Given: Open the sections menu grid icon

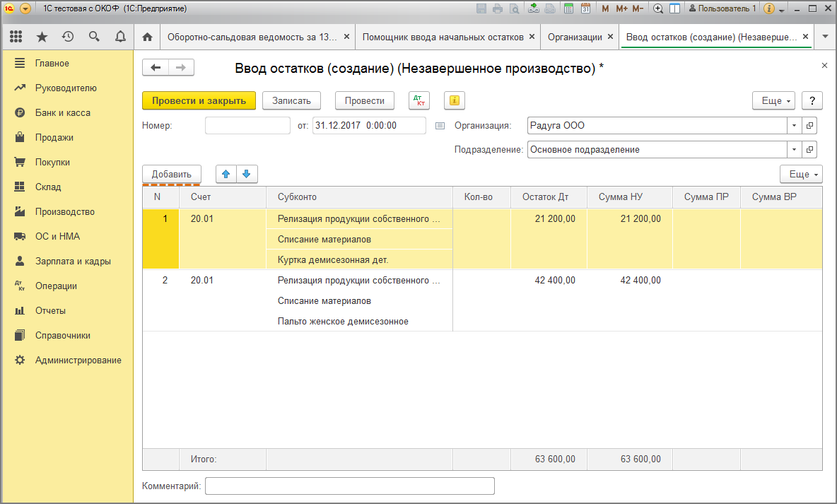Looking at the screenshot, I should (16, 37).
